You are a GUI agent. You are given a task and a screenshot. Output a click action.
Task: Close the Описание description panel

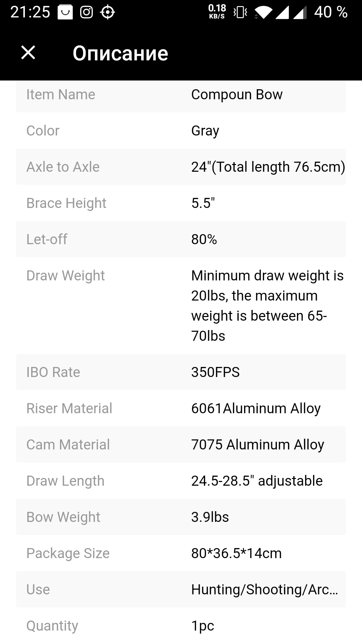[28, 53]
